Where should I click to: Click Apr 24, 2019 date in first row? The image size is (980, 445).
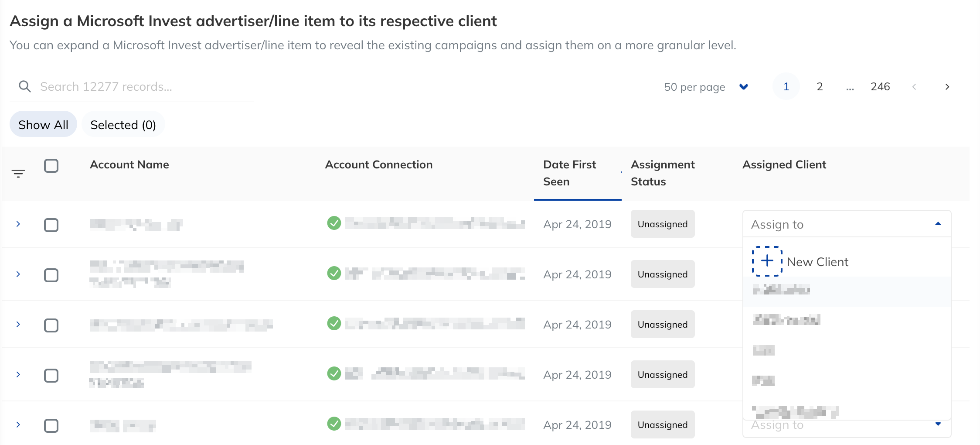[x=577, y=224]
